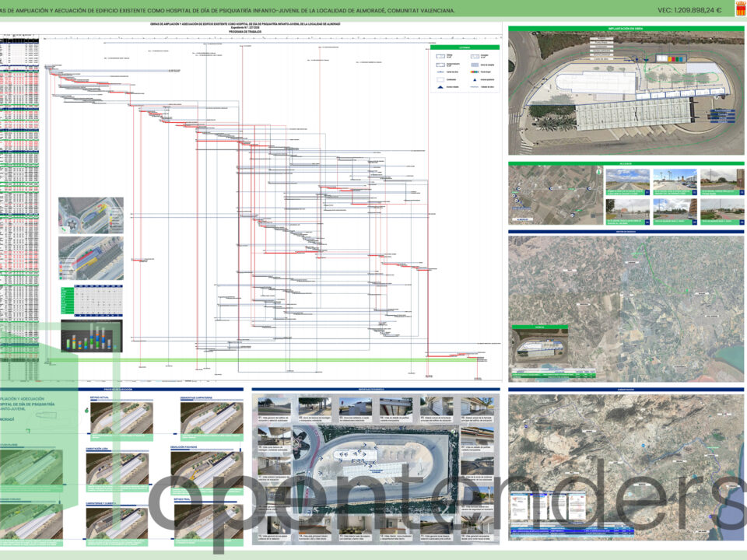Click the long green highlighted bar in the Gantt
Viewport: 747px width, 560px height.
pos(260,360)
